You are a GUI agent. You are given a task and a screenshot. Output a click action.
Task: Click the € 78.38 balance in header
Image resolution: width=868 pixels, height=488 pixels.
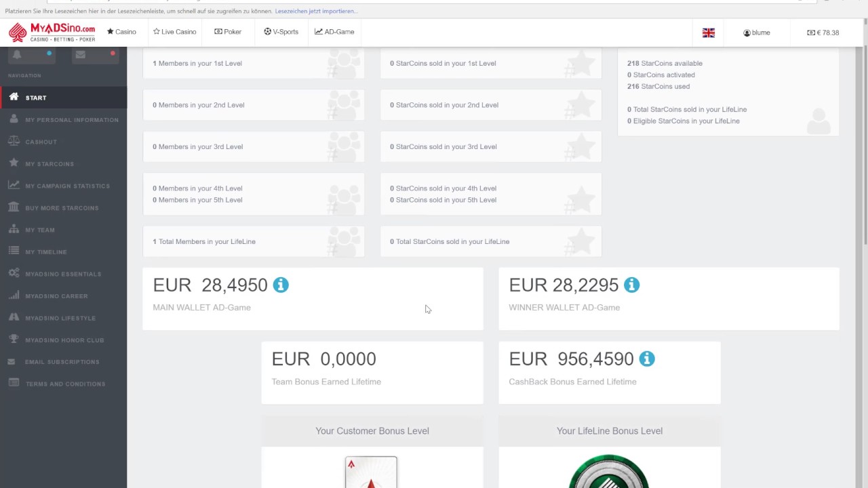tap(823, 33)
